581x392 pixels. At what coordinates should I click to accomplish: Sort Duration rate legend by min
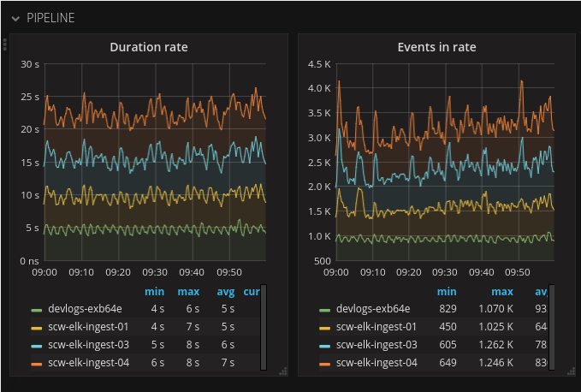tap(155, 292)
